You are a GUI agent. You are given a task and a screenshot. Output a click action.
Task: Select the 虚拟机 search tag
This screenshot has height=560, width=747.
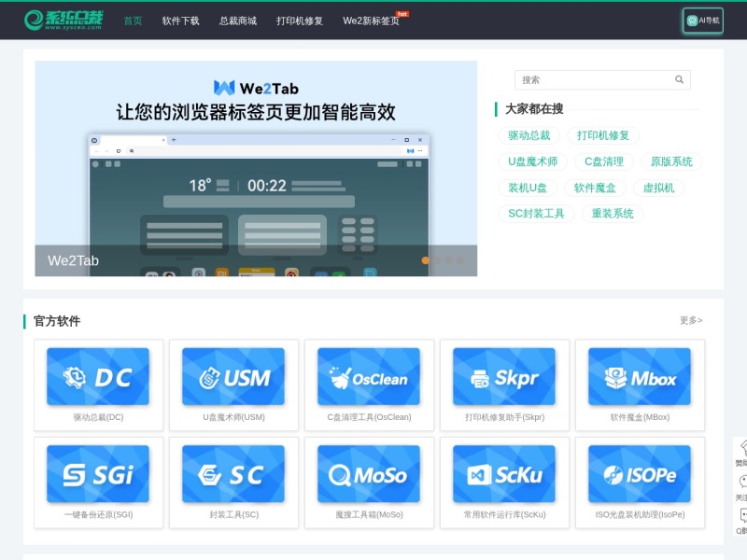tap(658, 189)
